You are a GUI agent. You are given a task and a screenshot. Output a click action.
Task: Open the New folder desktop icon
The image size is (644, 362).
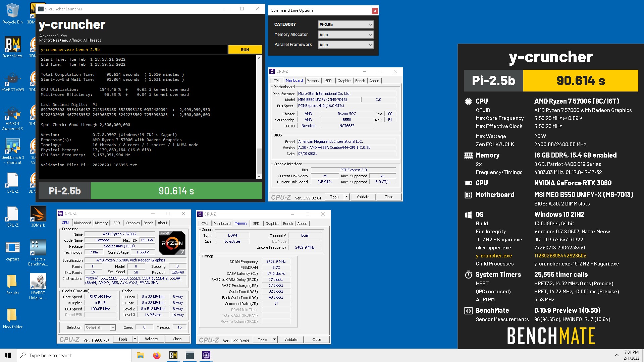tap(12, 318)
